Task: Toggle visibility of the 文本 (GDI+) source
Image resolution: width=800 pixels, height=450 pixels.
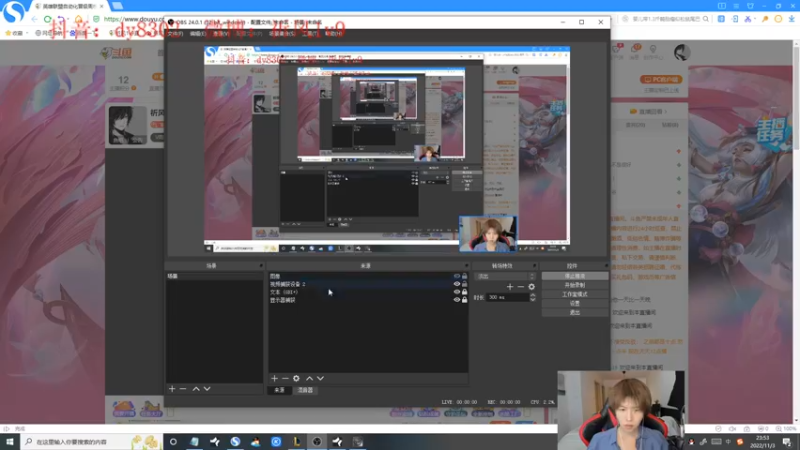Action: (457, 292)
